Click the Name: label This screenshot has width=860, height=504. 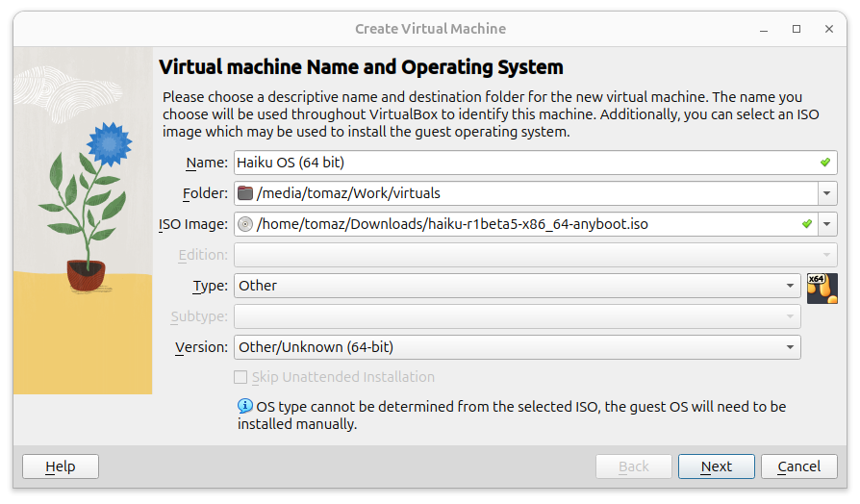click(x=207, y=163)
